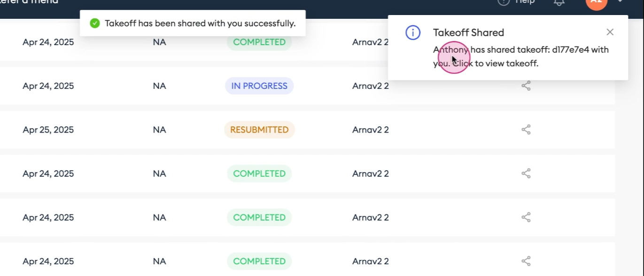Click the Apr 25, 2025 date cell

point(48,130)
